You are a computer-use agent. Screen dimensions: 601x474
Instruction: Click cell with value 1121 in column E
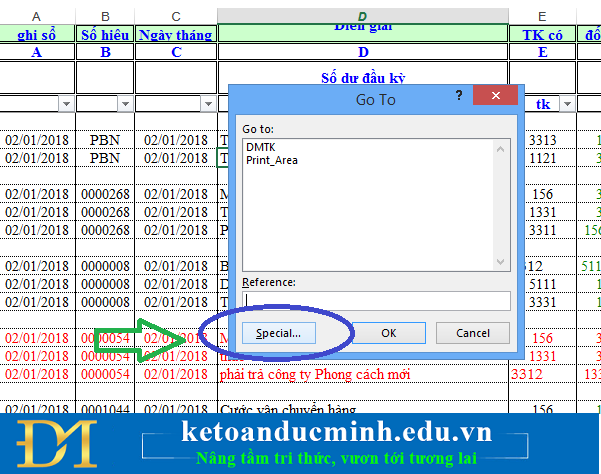tap(542, 158)
